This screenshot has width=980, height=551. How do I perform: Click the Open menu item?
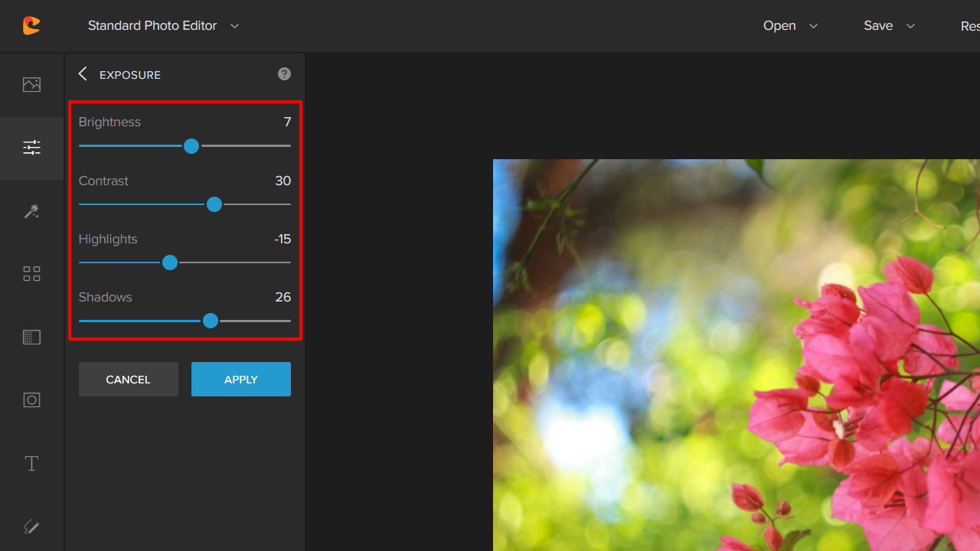tap(779, 25)
